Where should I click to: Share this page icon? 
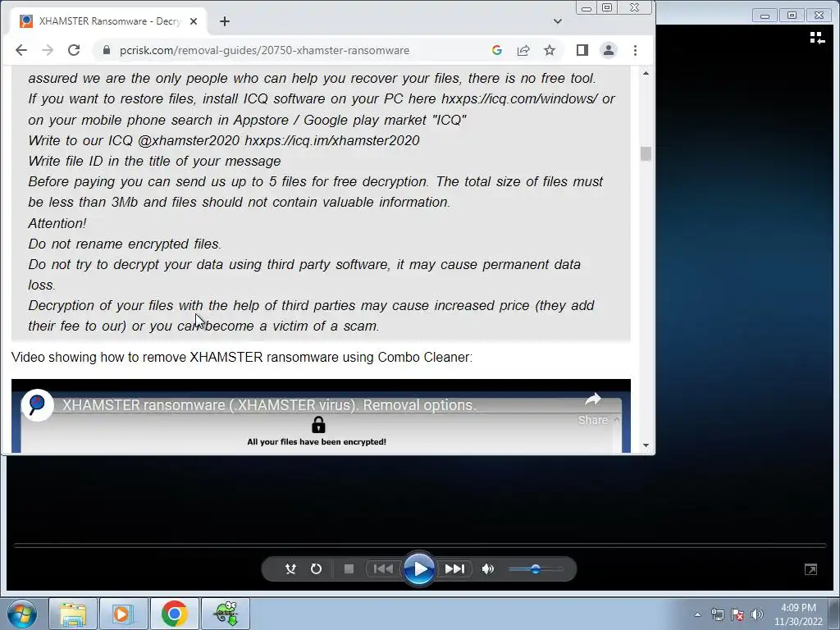pyautogui.click(x=523, y=50)
